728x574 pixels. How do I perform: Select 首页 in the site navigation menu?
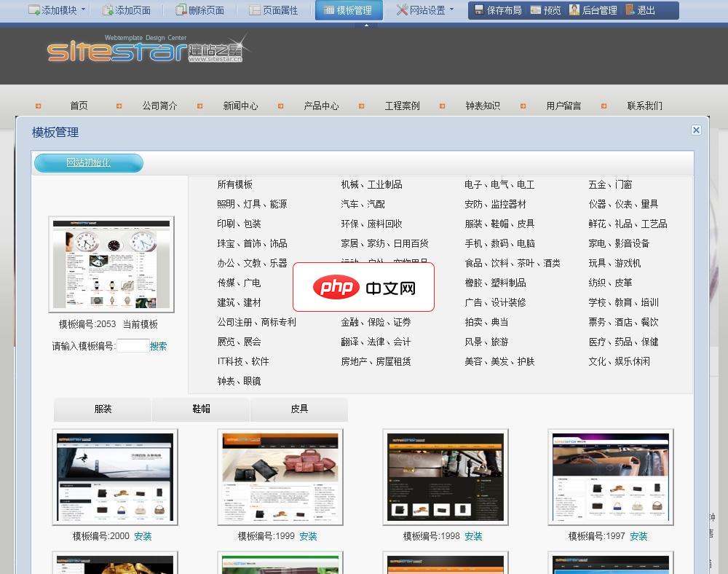pos(79,106)
